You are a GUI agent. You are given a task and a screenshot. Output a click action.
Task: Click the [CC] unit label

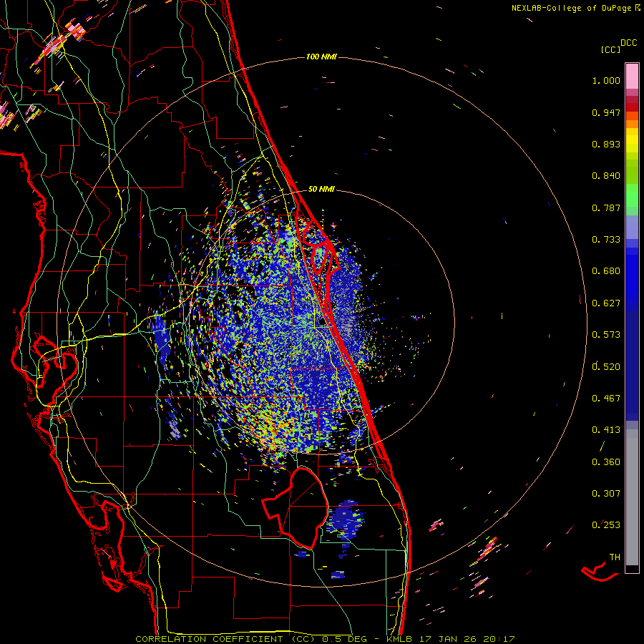pos(611,49)
